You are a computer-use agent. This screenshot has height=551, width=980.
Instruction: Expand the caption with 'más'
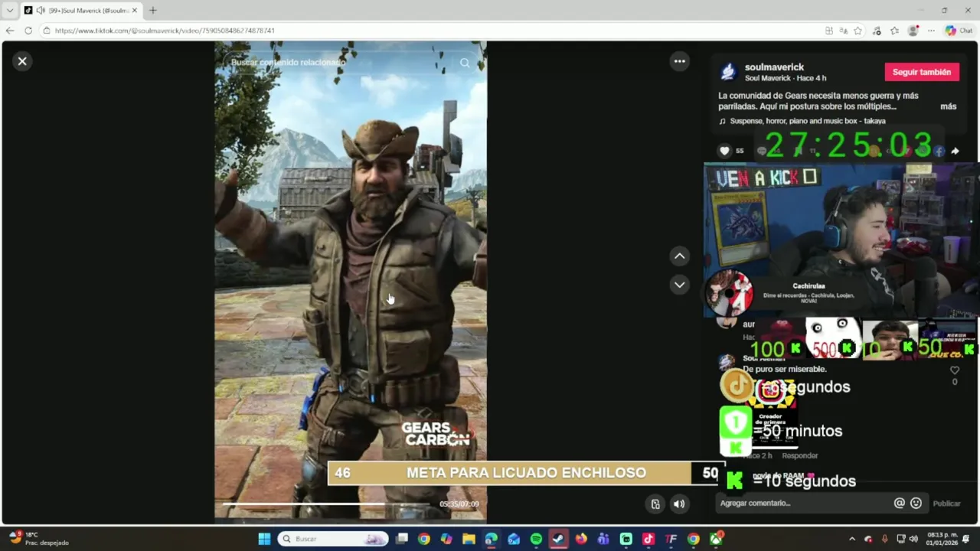pyautogui.click(x=948, y=106)
